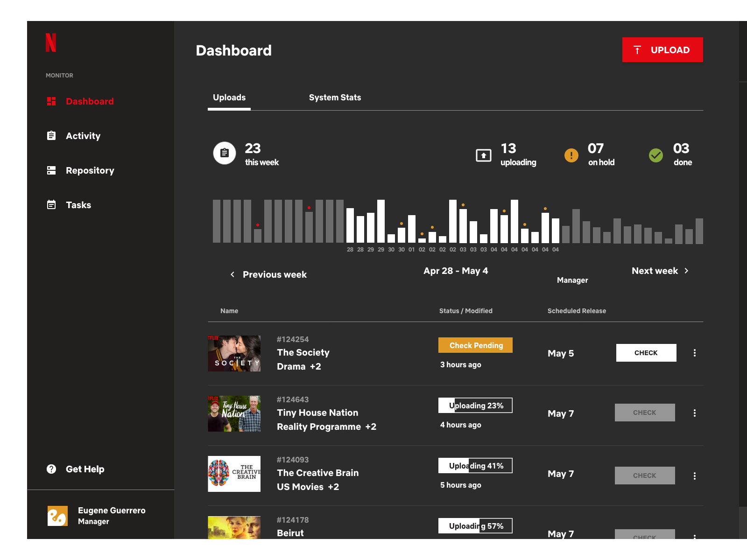This screenshot has height=560, width=747.
Task: Navigate to Next week
Action: pos(660,271)
